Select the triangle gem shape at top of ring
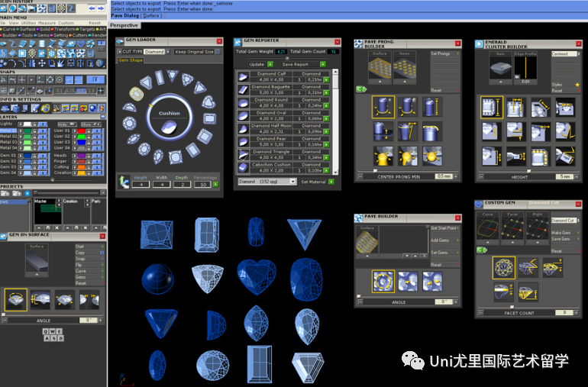The image size is (588, 387). pyautogui.click(x=172, y=76)
